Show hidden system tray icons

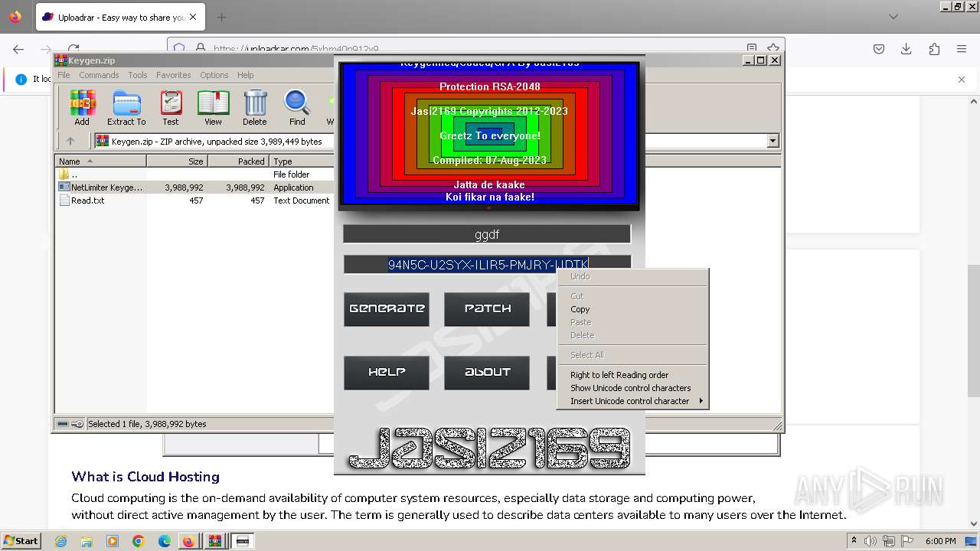[854, 541]
